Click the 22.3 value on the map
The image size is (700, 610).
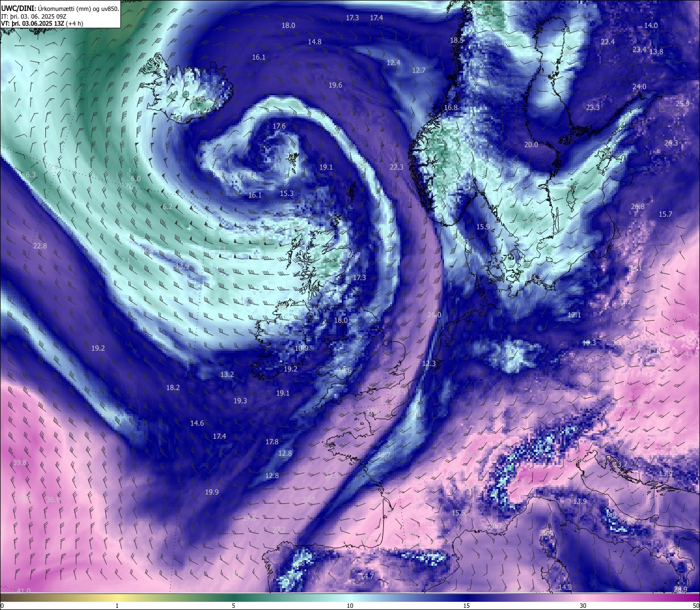[396, 167]
